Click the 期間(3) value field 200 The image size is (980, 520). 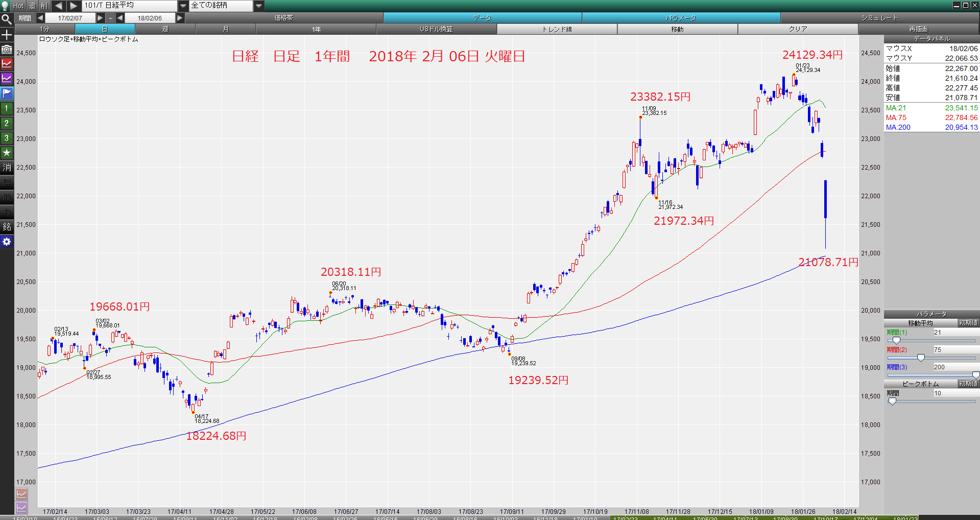tap(955, 367)
